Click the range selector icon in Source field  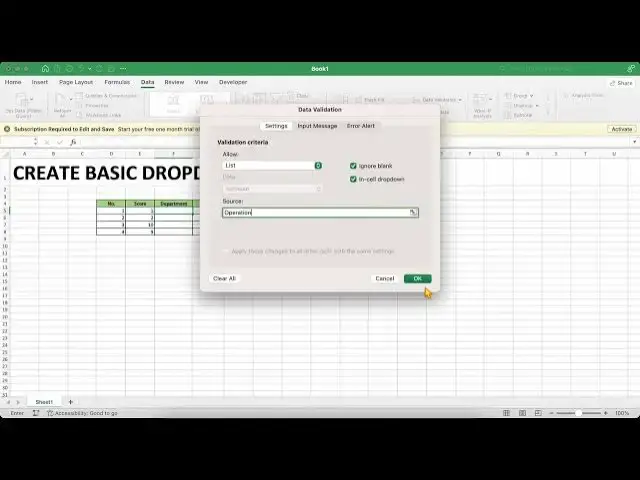coord(413,212)
